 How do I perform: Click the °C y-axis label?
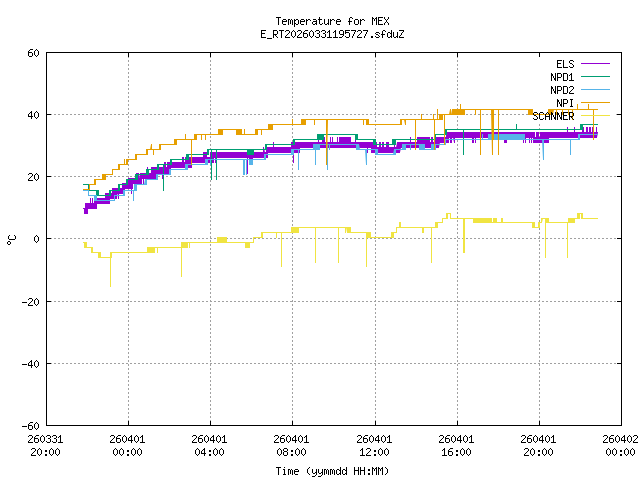click(12, 239)
